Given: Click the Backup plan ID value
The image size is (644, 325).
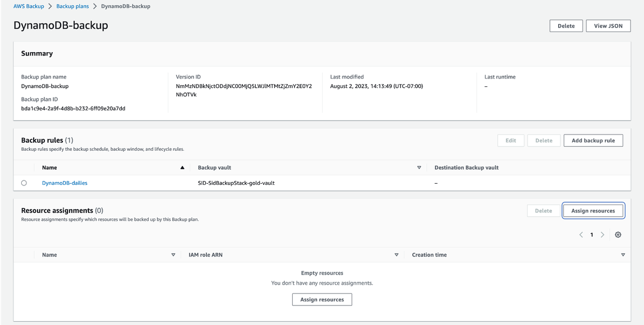Looking at the screenshot, I should tap(73, 108).
